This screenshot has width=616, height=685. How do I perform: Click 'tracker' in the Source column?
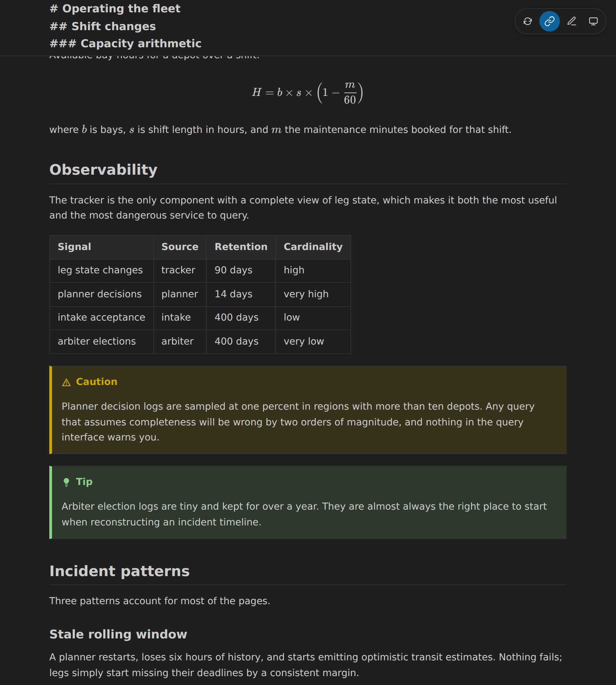click(x=180, y=271)
